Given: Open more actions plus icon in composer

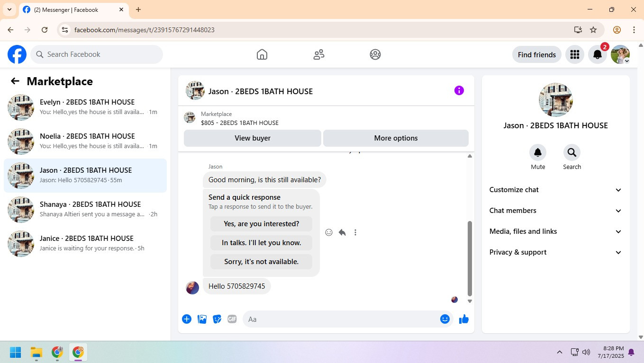Looking at the screenshot, I should pos(187,319).
